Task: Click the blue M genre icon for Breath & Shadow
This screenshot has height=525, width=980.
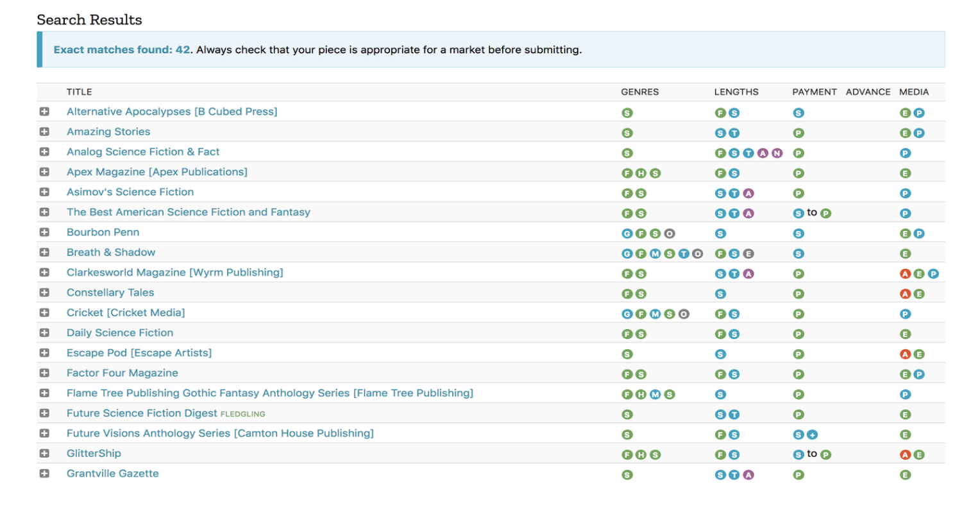Action: pos(655,254)
